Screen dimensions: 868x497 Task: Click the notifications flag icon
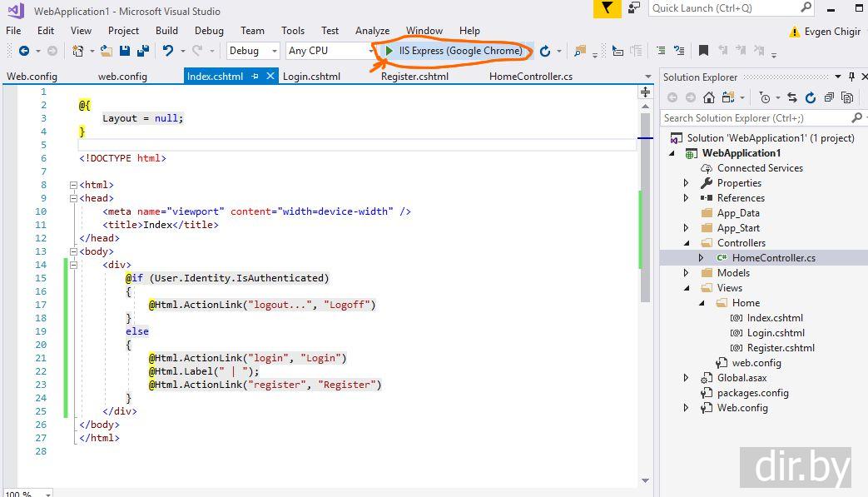pyautogui.click(x=608, y=8)
